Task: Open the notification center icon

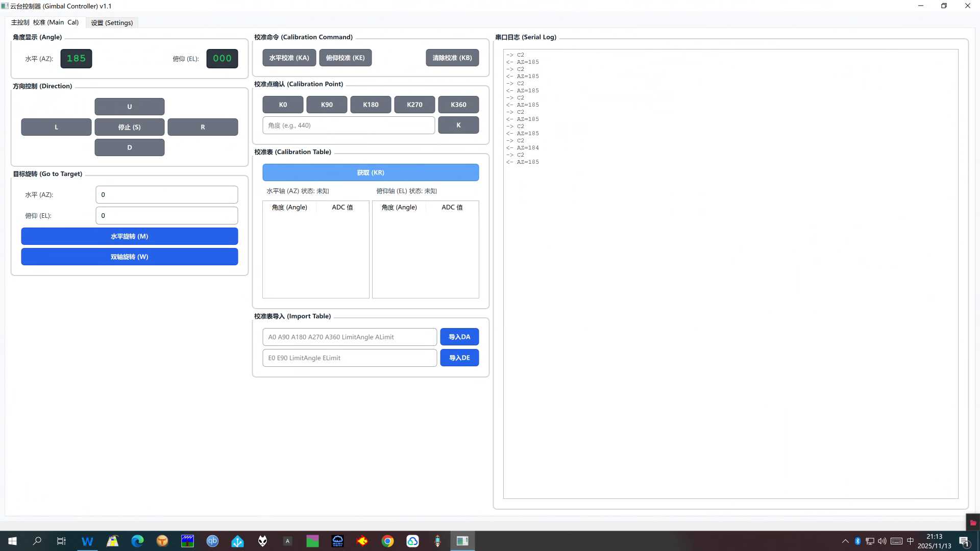Action: (964, 541)
